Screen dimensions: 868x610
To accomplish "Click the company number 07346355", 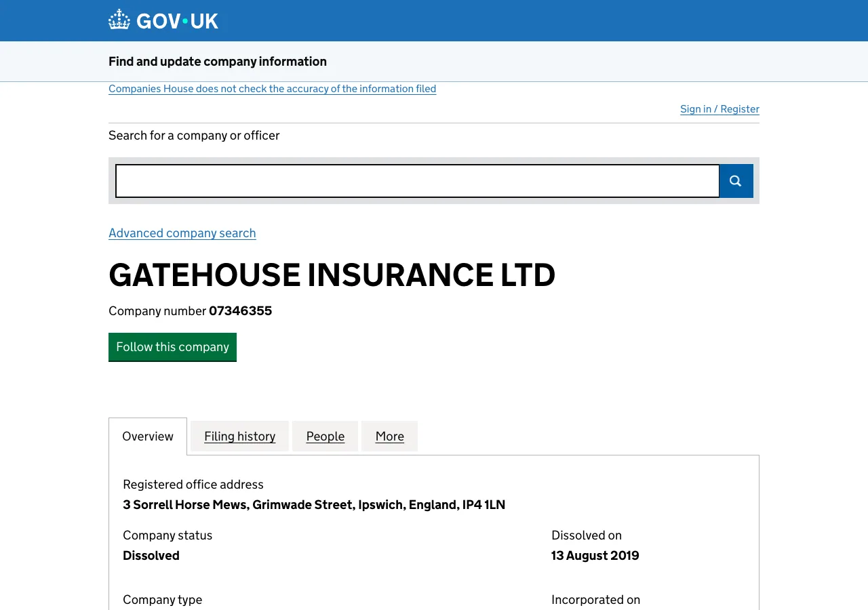I will (x=240, y=310).
